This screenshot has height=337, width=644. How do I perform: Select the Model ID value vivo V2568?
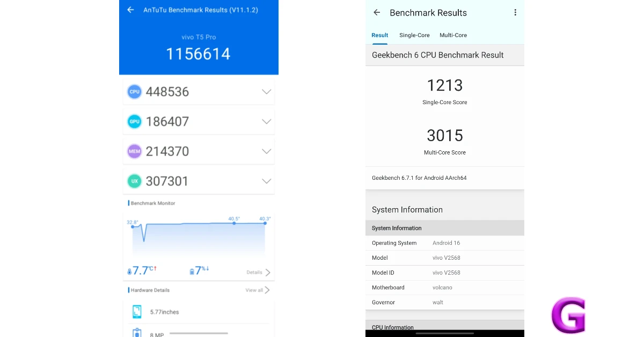[447, 273]
